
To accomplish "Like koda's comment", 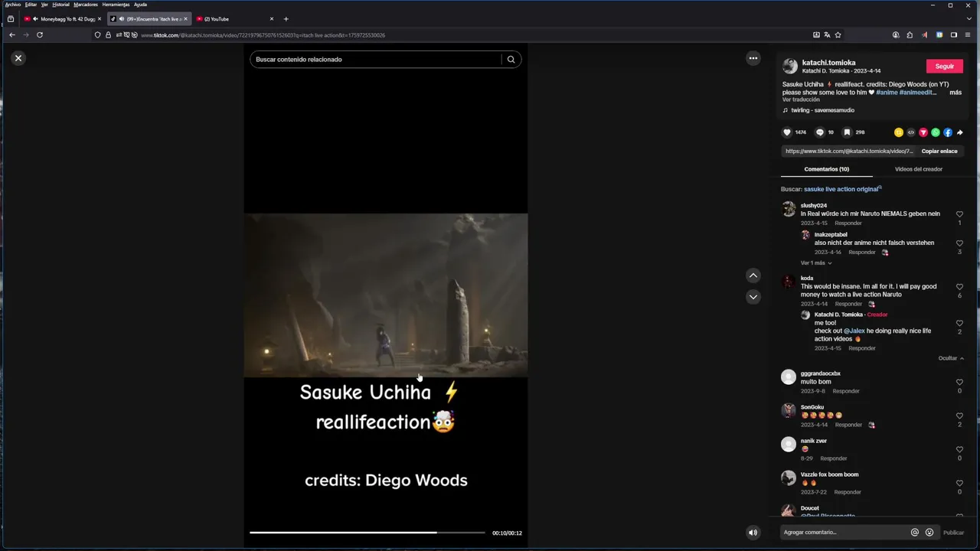I will tap(959, 287).
